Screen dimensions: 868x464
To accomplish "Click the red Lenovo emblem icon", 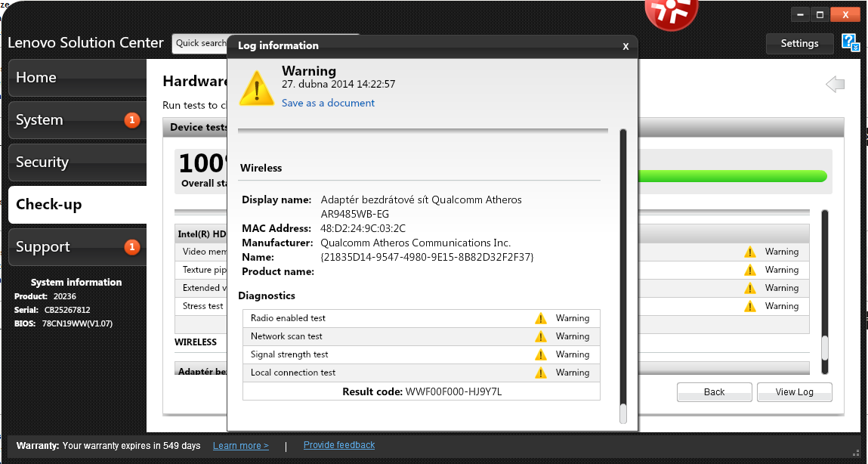I will [672, 14].
